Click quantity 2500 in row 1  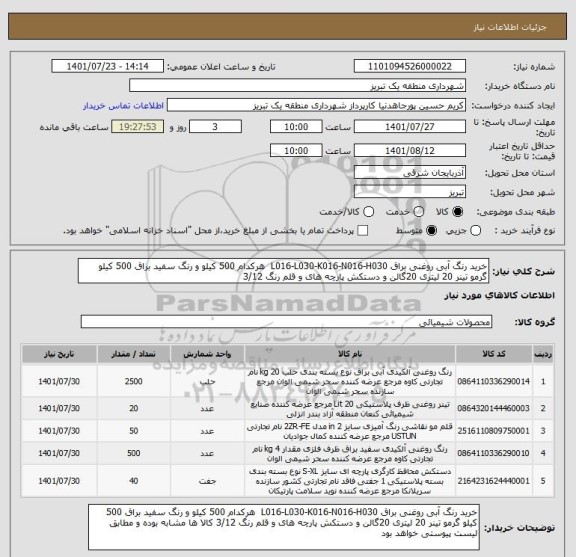tap(134, 381)
